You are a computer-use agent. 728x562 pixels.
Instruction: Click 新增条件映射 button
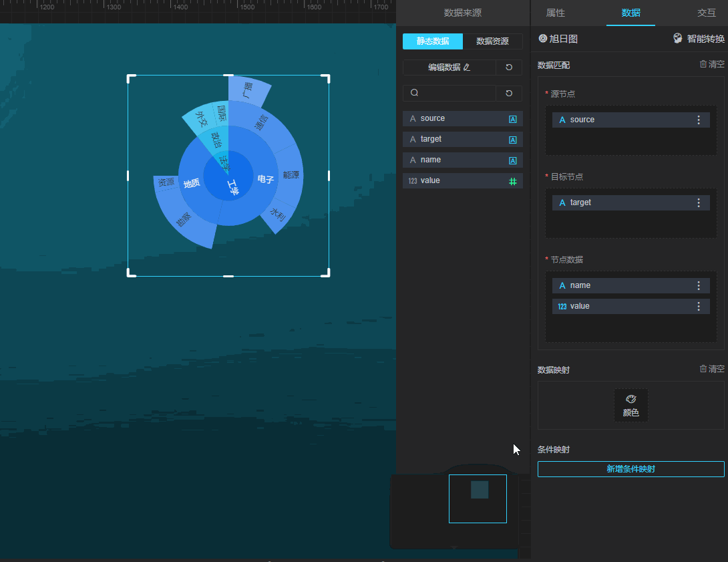[x=630, y=469]
